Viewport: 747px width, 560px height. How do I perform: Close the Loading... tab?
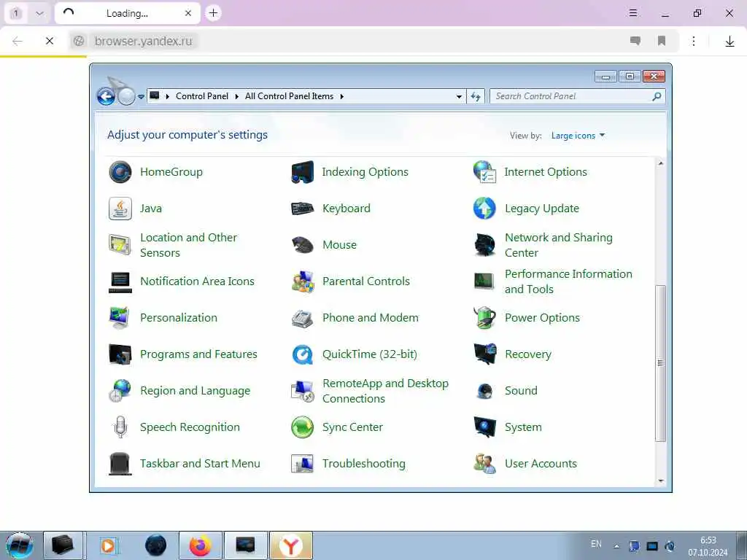pos(188,13)
